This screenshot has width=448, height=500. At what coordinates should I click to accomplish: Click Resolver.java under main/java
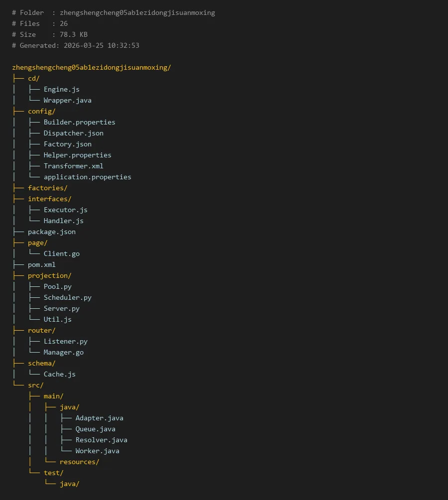point(101,440)
